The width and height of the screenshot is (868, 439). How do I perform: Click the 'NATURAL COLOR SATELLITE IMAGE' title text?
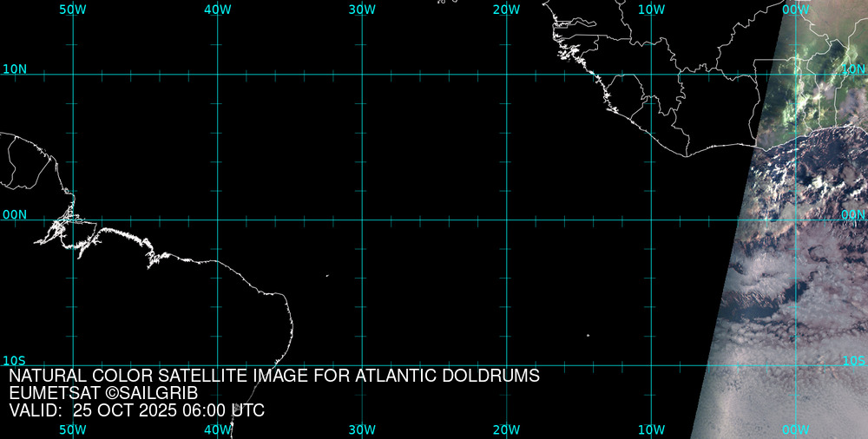tap(274, 376)
